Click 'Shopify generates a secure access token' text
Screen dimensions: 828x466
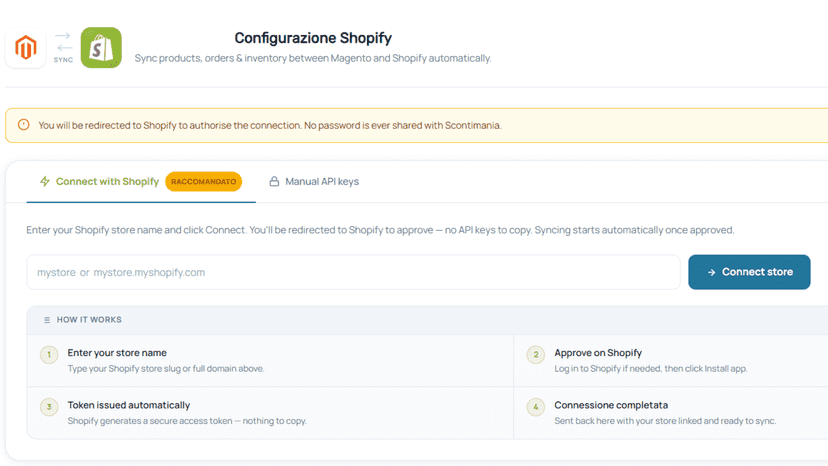(187, 421)
